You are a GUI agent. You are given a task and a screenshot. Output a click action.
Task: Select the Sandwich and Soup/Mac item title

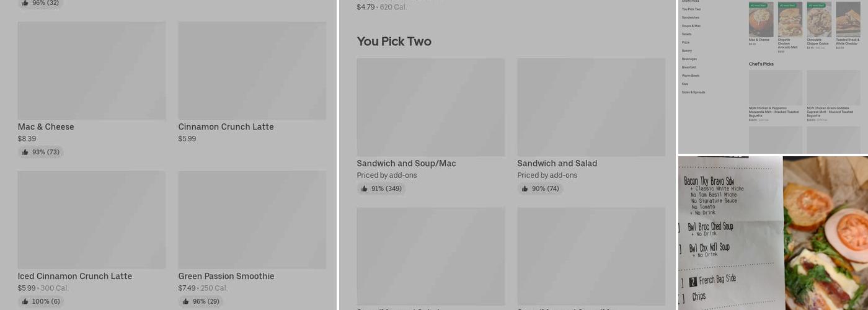[406, 164]
